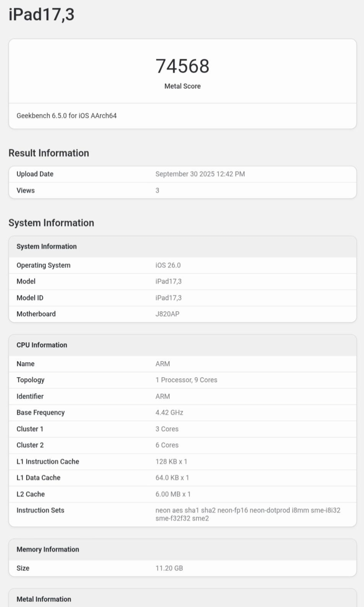The image size is (364, 607).
Task: Click the Metal Information table header
Action: (x=44, y=599)
